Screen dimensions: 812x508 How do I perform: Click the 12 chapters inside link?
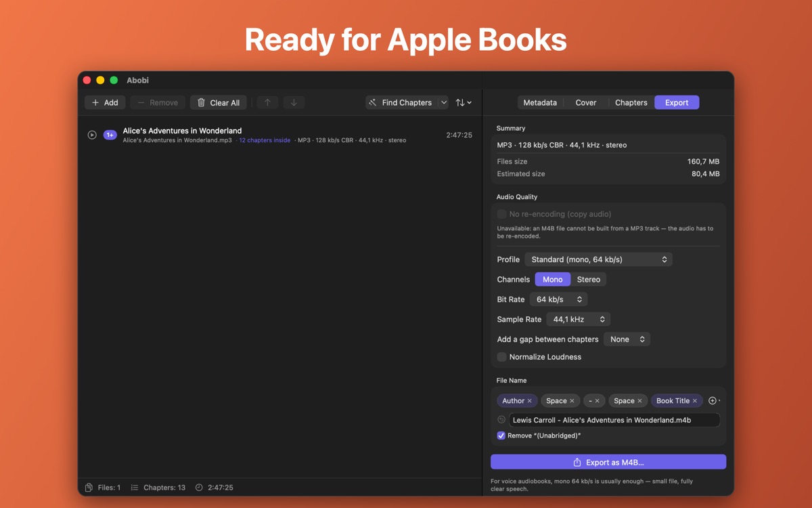point(265,140)
